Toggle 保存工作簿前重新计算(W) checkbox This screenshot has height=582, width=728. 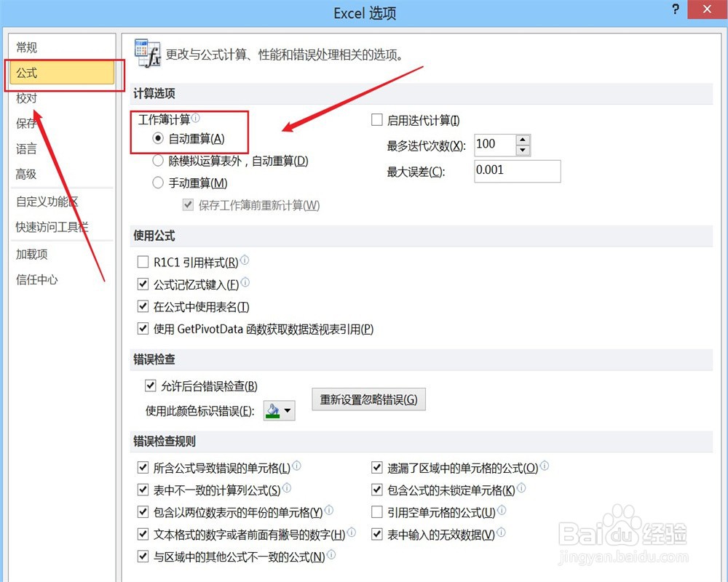tap(188, 204)
